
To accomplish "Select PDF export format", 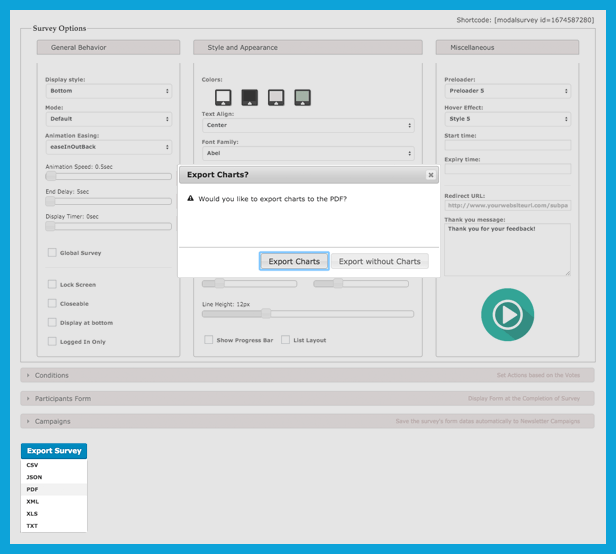I will coord(54,489).
